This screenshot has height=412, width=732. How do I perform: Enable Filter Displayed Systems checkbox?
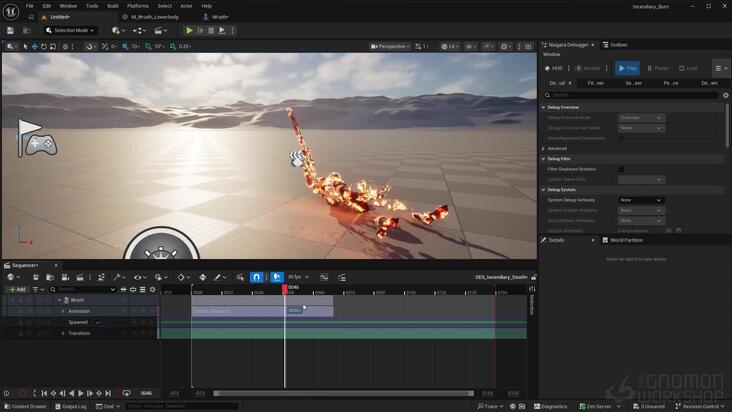[x=621, y=169]
